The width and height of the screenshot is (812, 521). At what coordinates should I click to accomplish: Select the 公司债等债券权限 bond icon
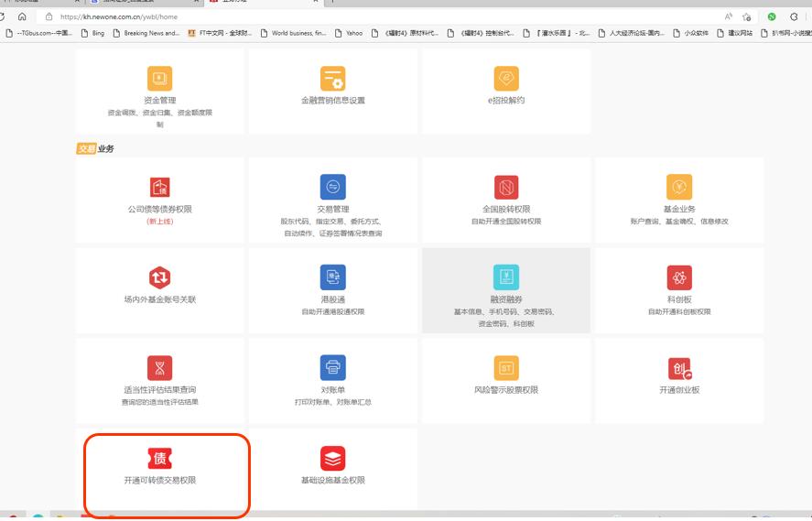point(159,188)
